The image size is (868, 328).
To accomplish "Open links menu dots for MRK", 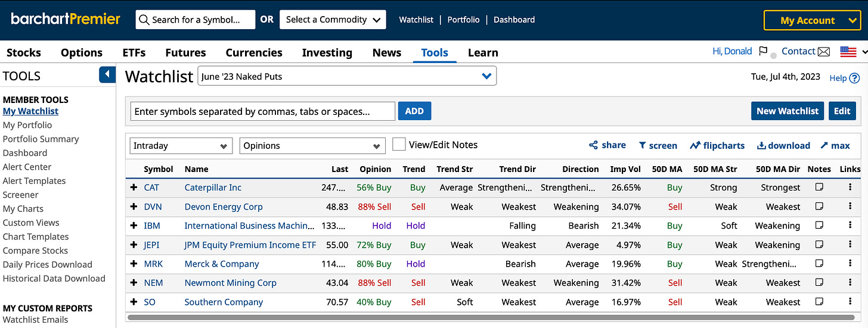I will [x=850, y=263].
